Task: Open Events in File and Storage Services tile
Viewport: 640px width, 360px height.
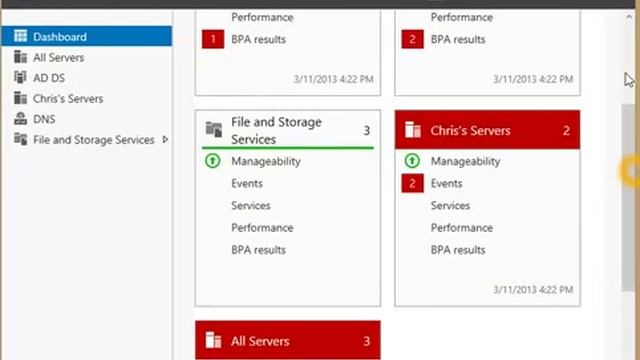Action: 247,183
